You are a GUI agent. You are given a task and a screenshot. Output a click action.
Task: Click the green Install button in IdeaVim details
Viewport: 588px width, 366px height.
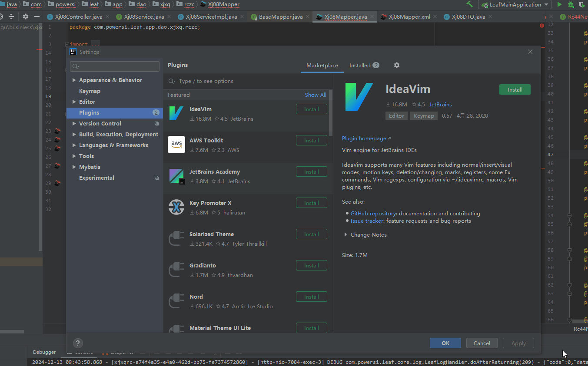coord(515,89)
